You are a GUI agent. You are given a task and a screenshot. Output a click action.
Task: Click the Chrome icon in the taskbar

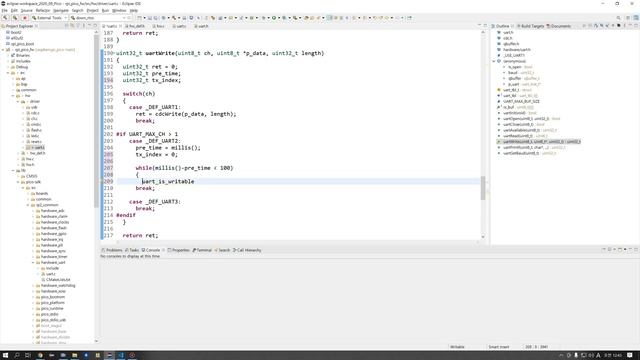[40, 356]
